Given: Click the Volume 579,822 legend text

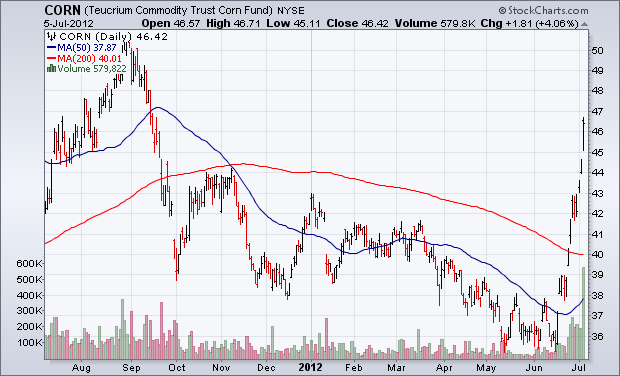Looking at the screenshot, I should pos(92,69).
